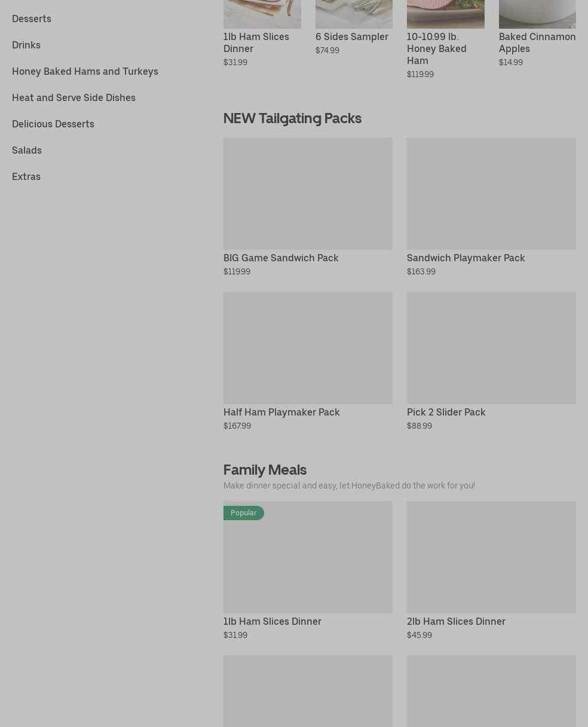Open BIG Game Sandwich Pack image
The image size is (588, 727).
coord(308,194)
